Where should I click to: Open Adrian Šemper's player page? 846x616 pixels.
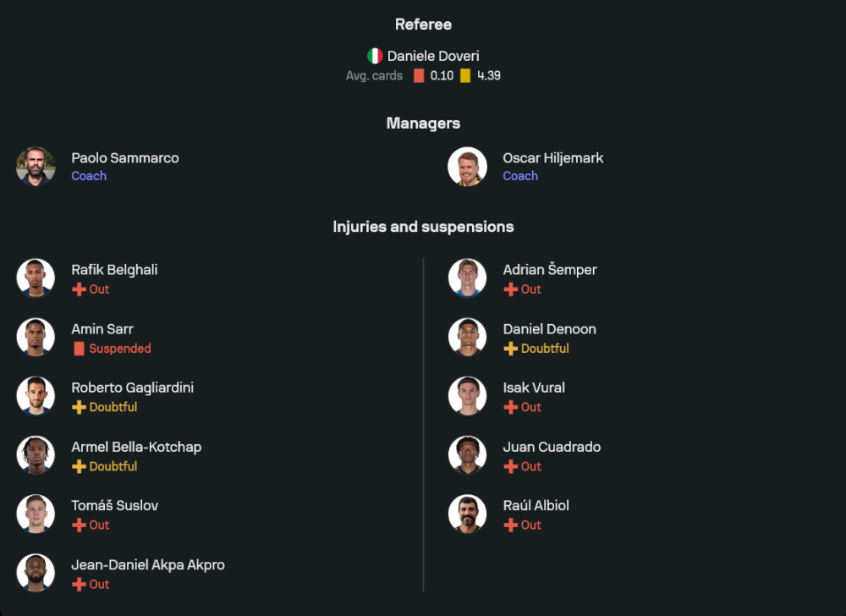coord(550,270)
